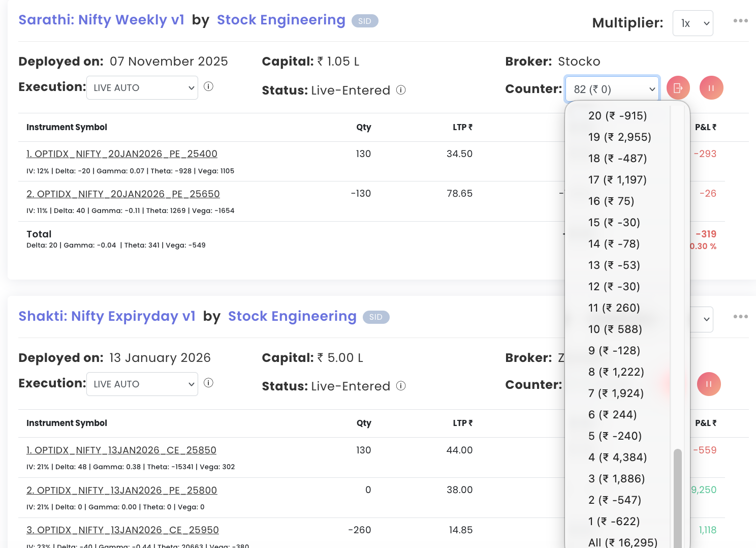
Task: Open the Shakti Multiplier dropdown arrow
Action: [x=706, y=319]
